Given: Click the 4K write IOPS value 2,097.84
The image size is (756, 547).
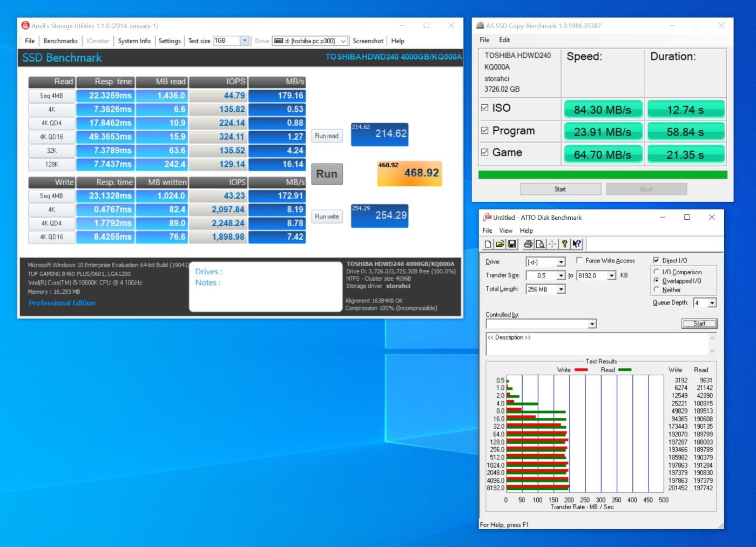Looking at the screenshot, I should tap(218, 210).
